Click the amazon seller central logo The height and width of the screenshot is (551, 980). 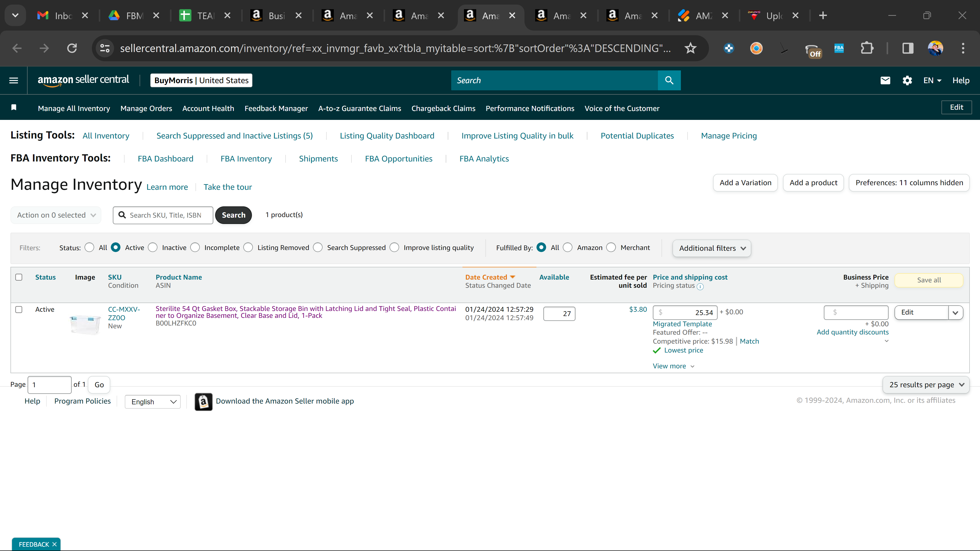(83, 80)
